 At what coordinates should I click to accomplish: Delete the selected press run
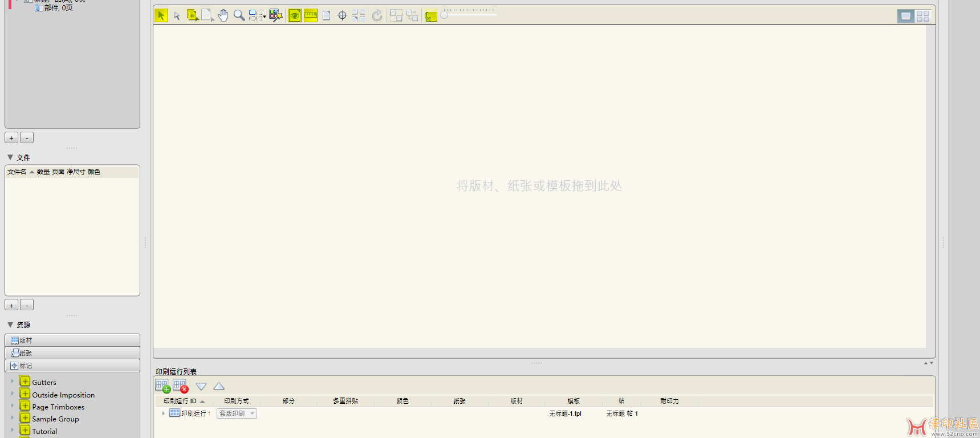[x=180, y=386]
